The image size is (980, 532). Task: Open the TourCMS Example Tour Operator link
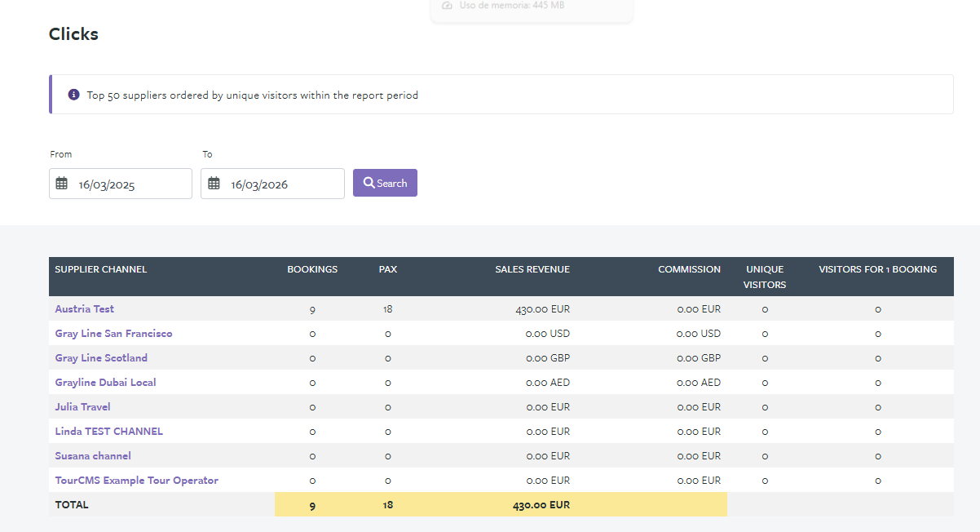pos(137,481)
